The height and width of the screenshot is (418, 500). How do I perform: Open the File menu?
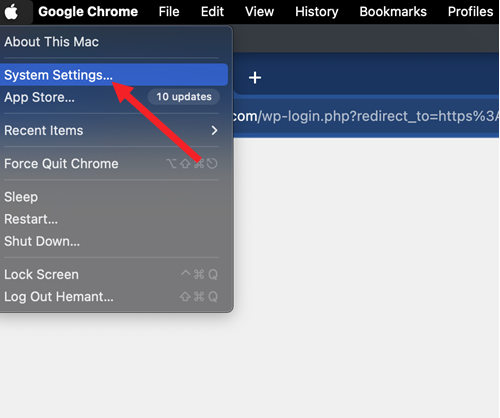(x=169, y=12)
